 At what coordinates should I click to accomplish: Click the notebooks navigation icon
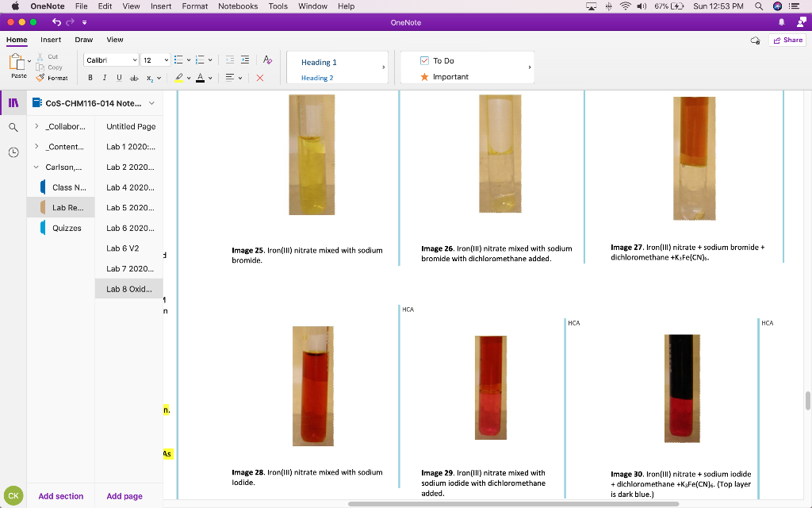[13, 102]
